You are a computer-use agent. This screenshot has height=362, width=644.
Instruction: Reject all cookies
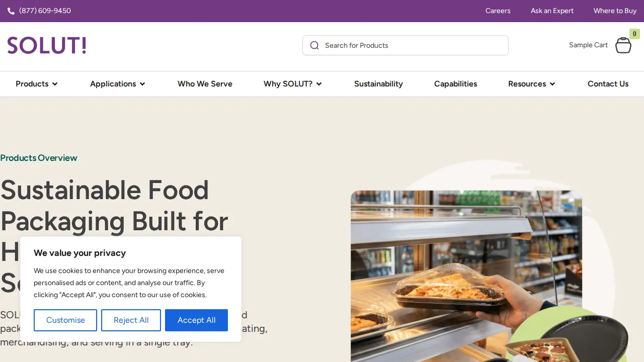click(131, 320)
